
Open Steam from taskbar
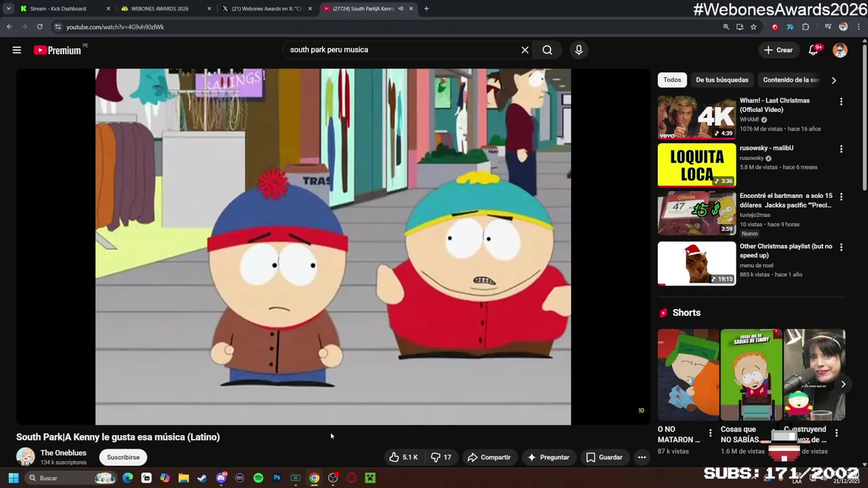point(202,478)
